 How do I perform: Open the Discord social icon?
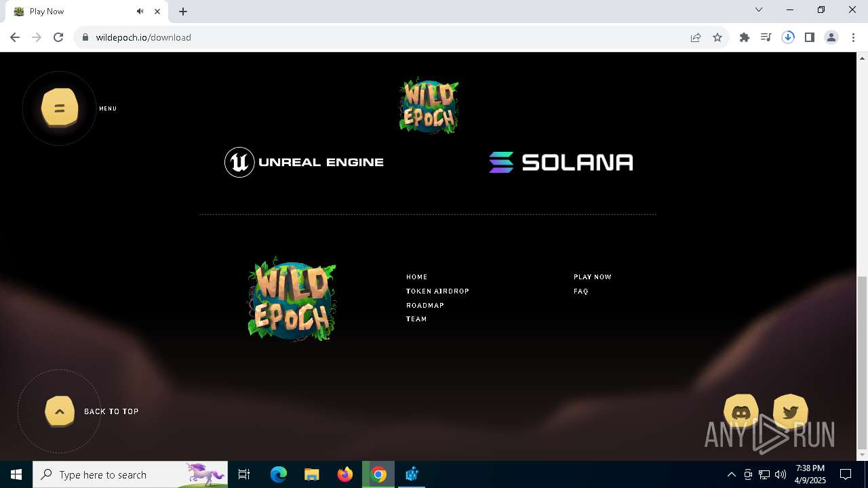click(741, 411)
